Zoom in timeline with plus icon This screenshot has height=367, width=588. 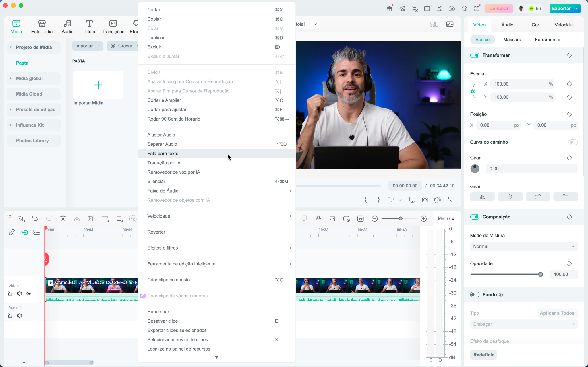point(424,219)
